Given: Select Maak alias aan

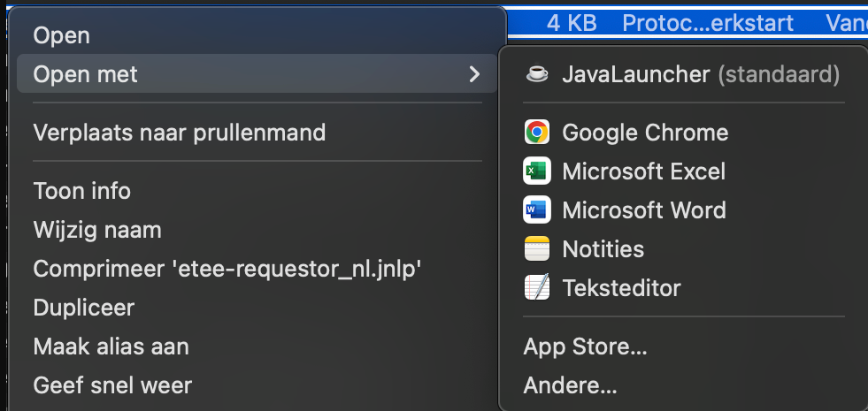Looking at the screenshot, I should 111,346.
